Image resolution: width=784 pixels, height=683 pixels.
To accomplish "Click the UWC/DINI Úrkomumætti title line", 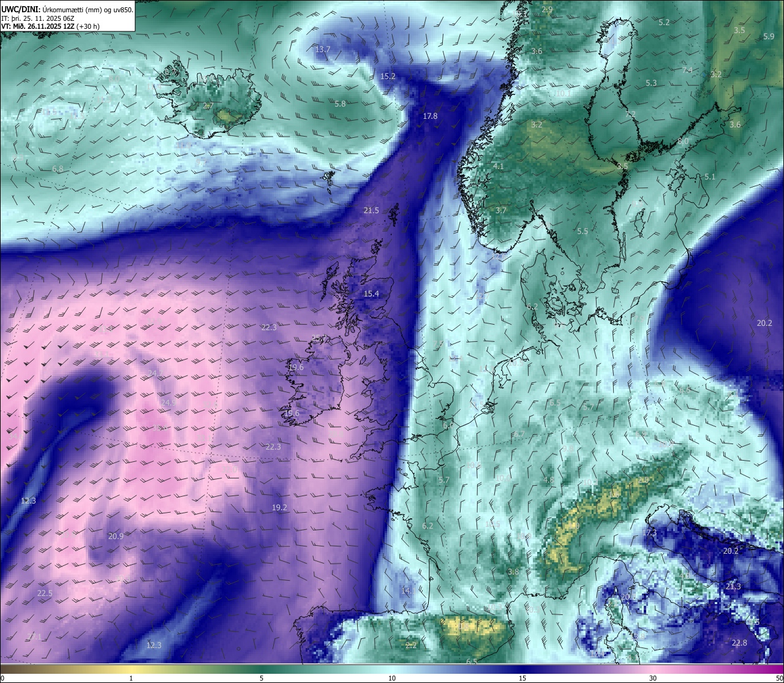I will pyautogui.click(x=67, y=10).
